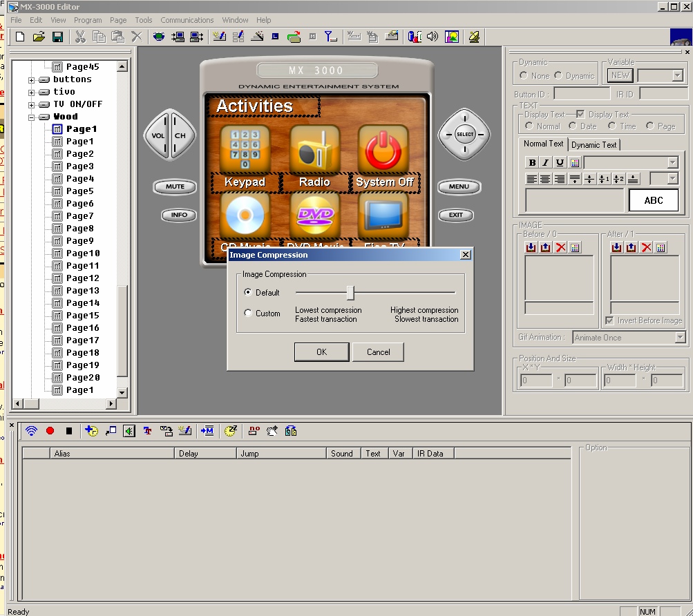Click the picture image icon in toolbar
Viewport: 693px width, 616px height.
tap(452, 37)
